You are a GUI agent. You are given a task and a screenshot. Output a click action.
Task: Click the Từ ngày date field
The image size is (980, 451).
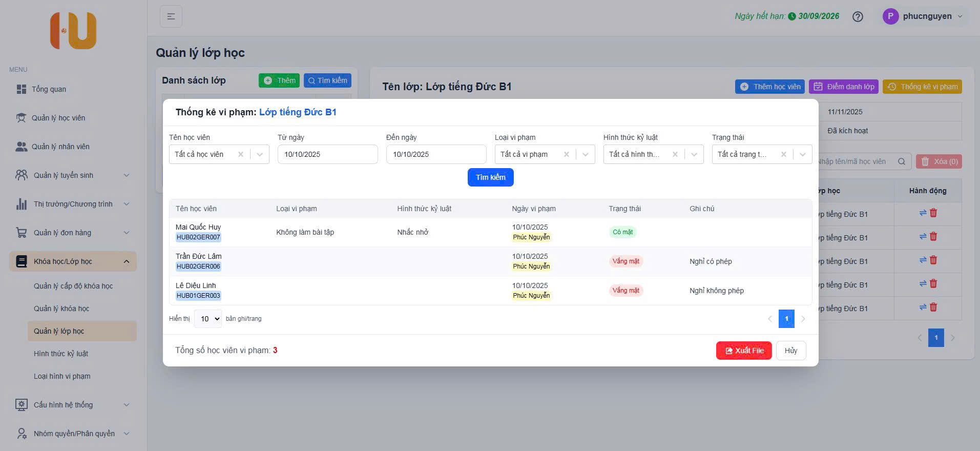(x=327, y=154)
